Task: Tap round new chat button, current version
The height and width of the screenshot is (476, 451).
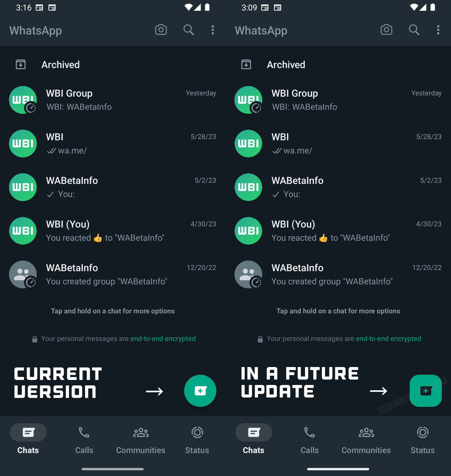Action: [200, 391]
